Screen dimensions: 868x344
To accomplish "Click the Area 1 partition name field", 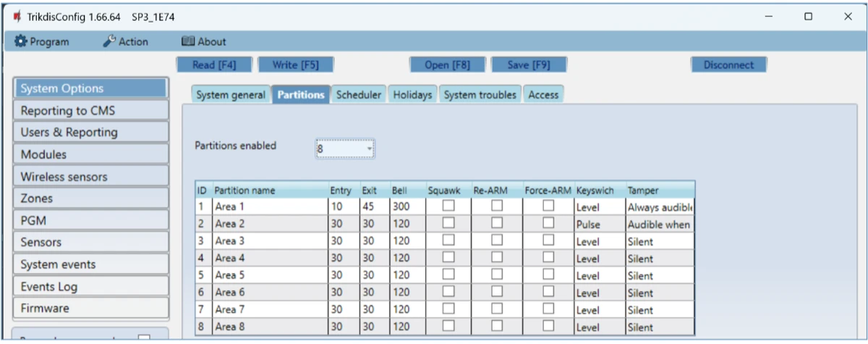I will pyautogui.click(x=269, y=207).
